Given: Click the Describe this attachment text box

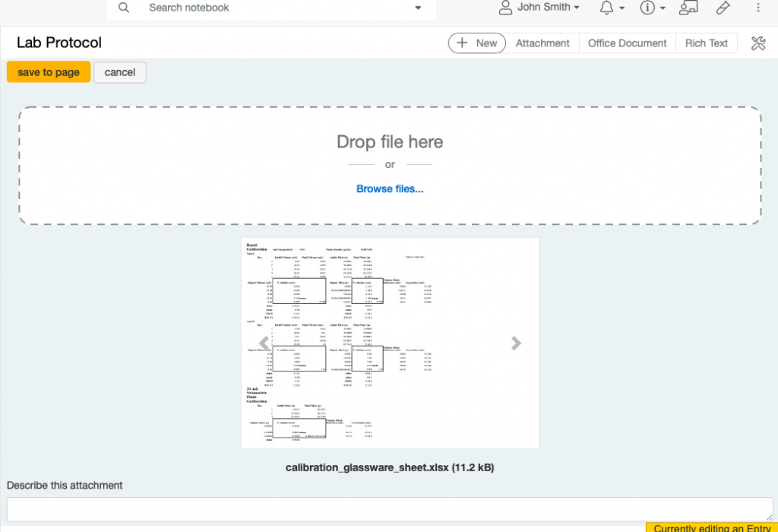Looking at the screenshot, I should click(x=390, y=509).
